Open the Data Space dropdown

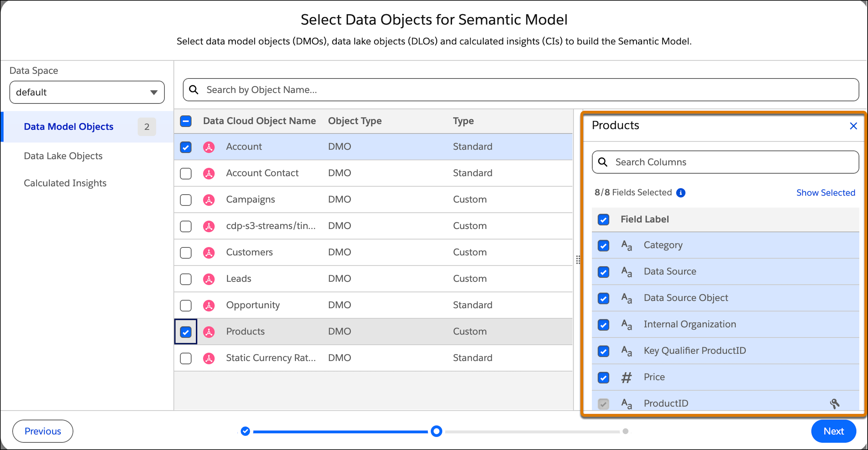pos(87,92)
